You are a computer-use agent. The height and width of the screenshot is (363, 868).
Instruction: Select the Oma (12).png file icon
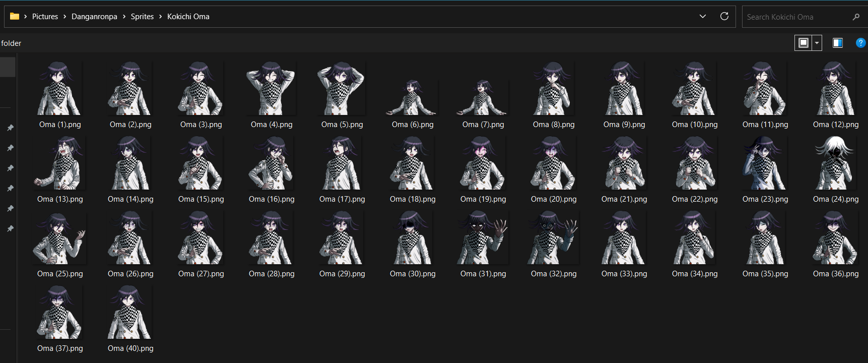click(835, 88)
